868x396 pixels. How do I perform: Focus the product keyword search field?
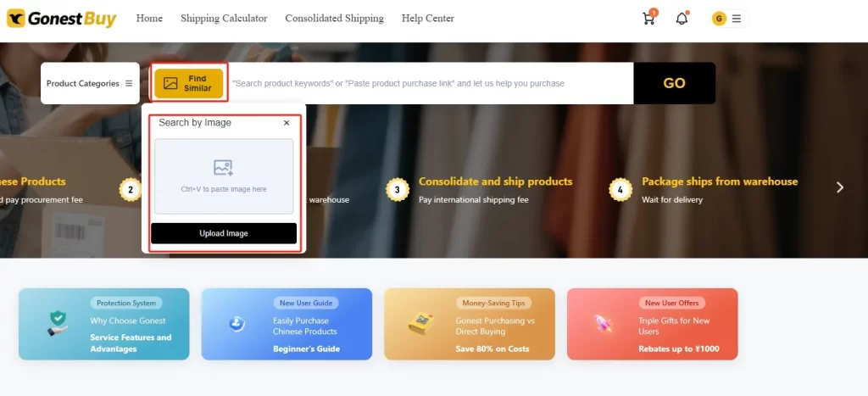431,83
